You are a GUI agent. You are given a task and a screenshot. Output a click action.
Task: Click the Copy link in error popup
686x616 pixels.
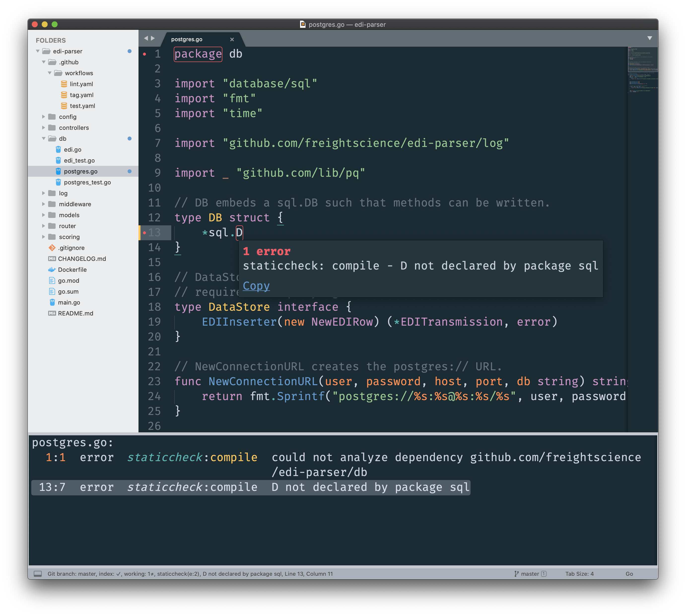click(256, 286)
